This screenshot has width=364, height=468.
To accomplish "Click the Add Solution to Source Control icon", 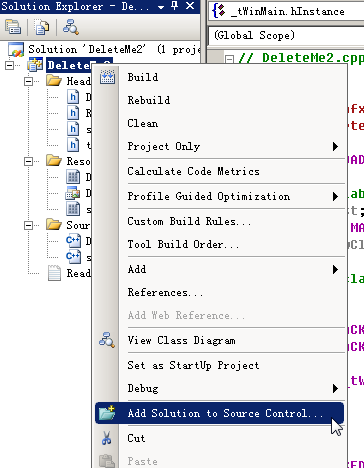I will coord(107,413).
